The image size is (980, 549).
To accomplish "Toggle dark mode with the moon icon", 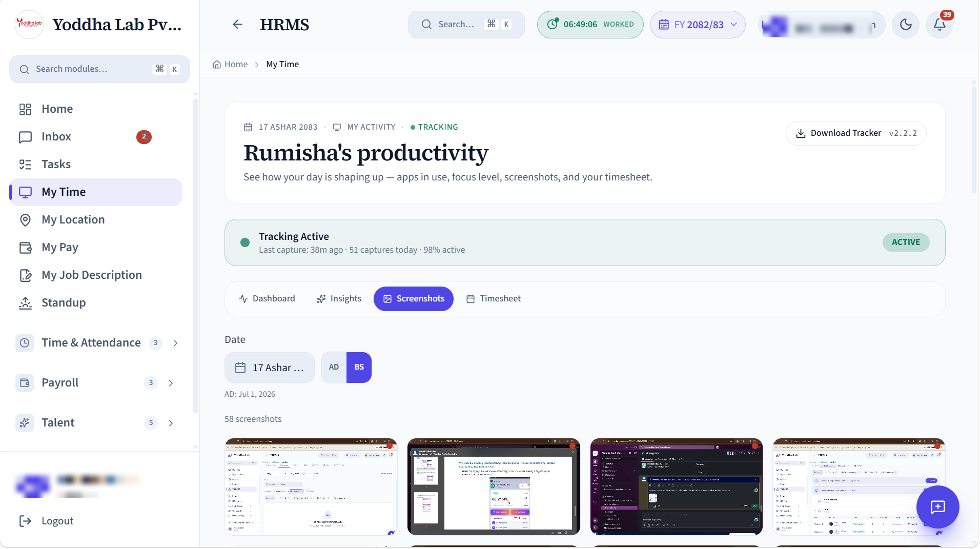I will 906,24.
